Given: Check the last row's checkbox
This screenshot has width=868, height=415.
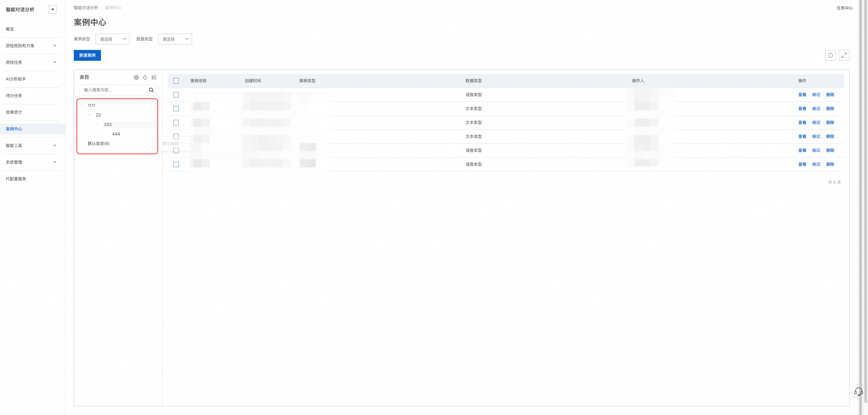Looking at the screenshot, I should (176, 164).
